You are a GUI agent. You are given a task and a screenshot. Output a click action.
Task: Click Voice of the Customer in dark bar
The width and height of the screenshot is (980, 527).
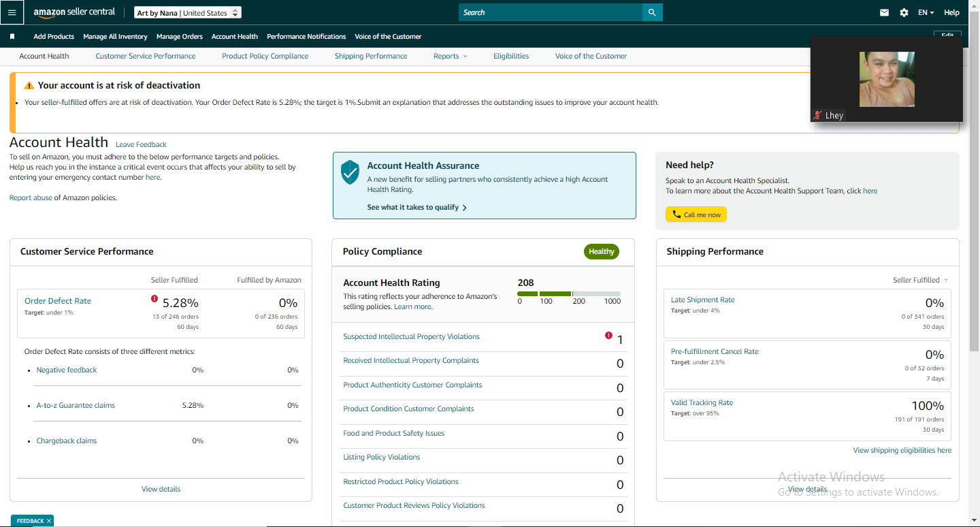(x=388, y=37)
